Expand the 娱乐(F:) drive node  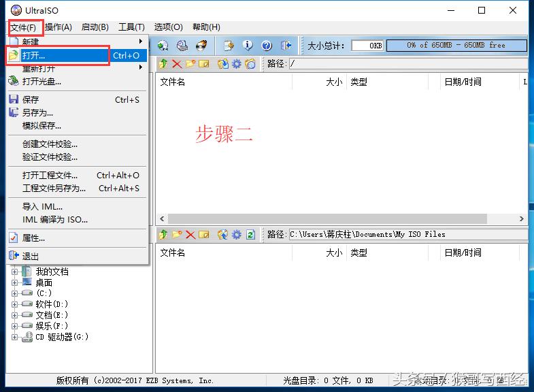[x=15, y=326]
